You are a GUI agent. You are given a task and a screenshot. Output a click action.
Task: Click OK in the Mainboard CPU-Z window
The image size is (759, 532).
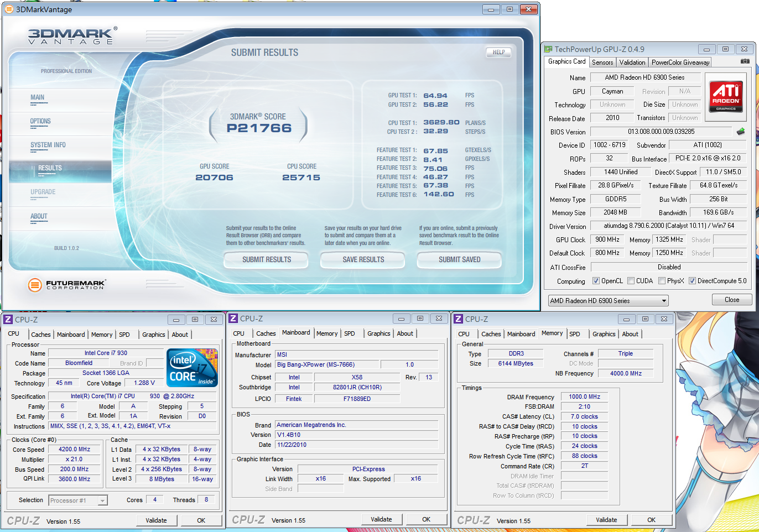(x=426, y=519)
